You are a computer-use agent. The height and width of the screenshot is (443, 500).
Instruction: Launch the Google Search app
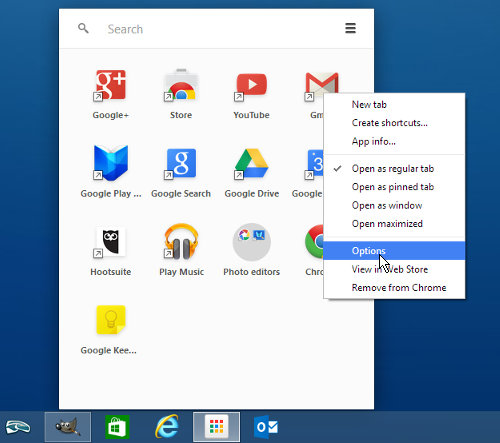point(181,163)
